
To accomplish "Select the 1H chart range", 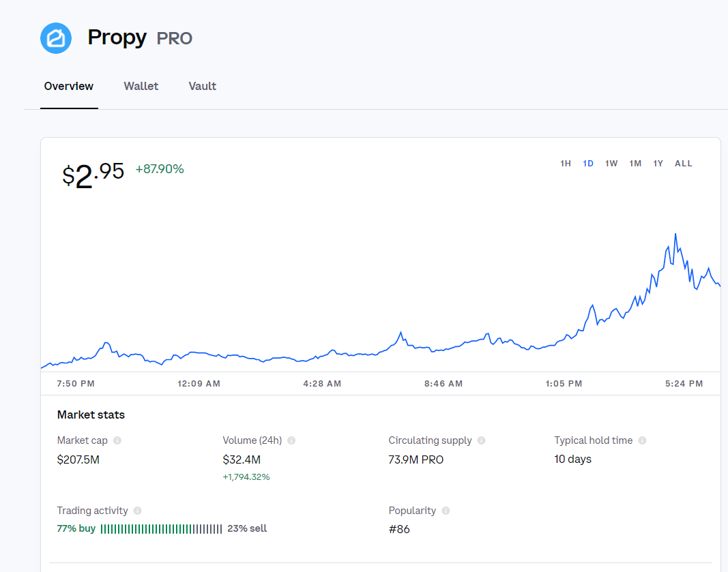I will coord(566,164).
